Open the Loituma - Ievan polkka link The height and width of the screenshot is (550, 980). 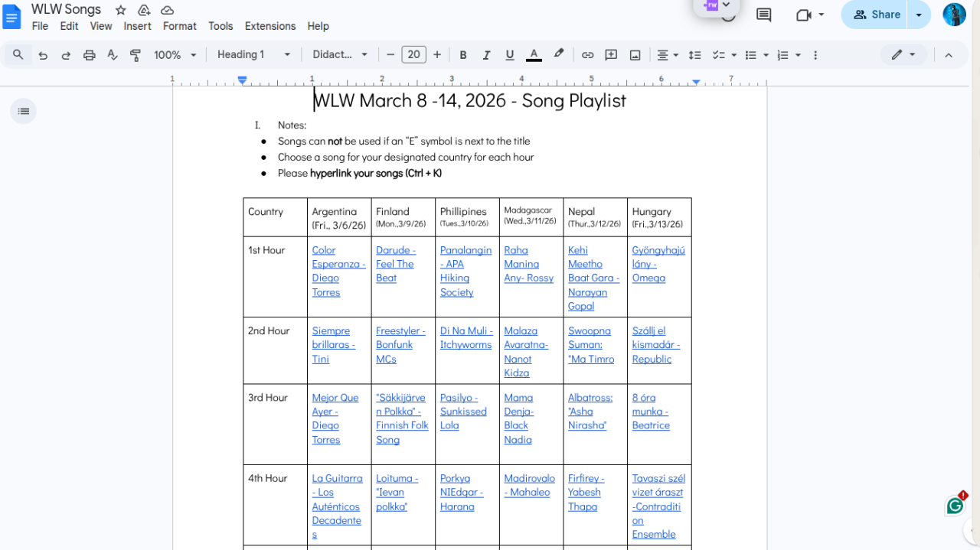(397, 492)
